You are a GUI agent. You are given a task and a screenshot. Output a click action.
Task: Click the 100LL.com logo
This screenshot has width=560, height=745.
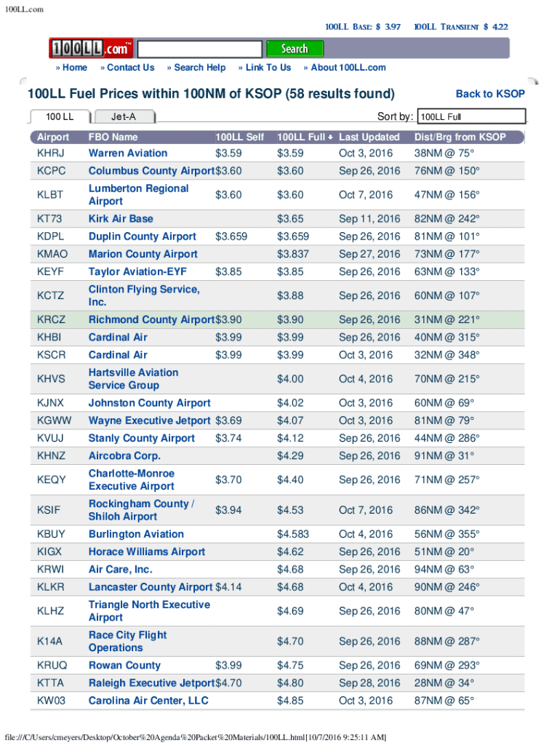point(91,49)
